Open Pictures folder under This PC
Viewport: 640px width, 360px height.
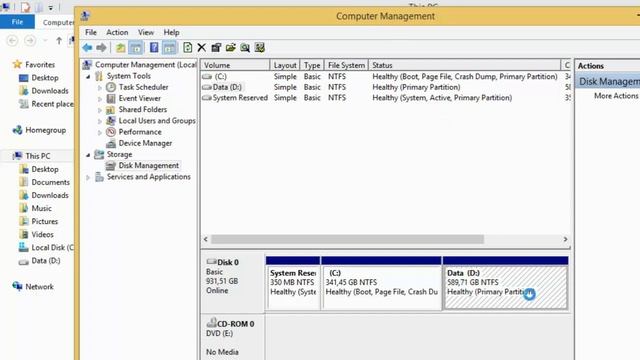44,221
